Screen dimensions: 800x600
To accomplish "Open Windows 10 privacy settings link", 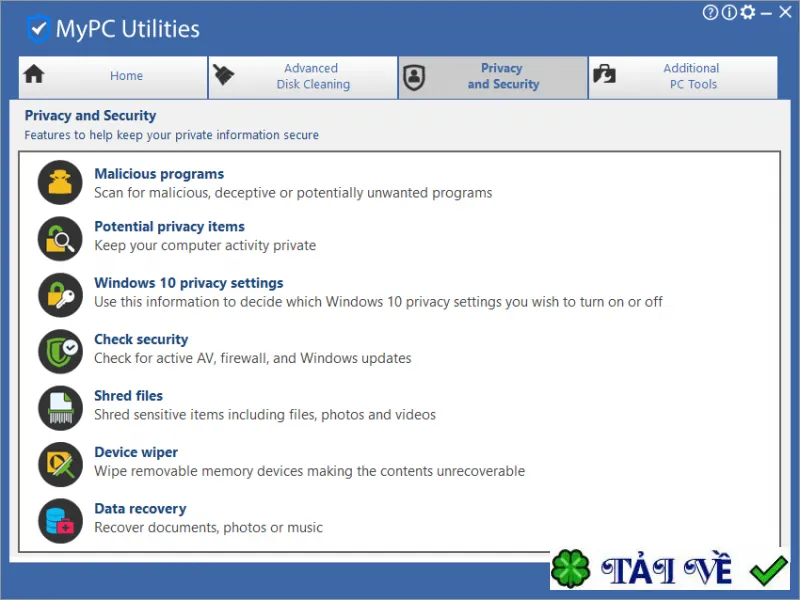I will [x=189, y=283].
